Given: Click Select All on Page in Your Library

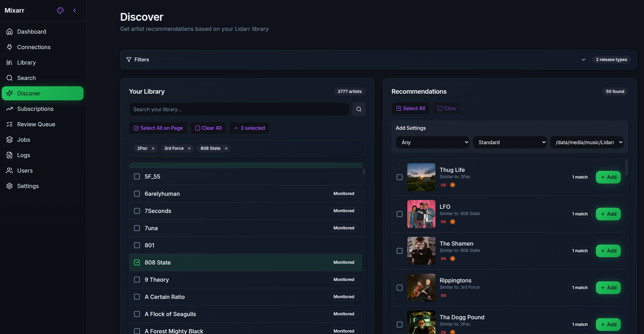Looking at the screenshot, I should 158,128.
